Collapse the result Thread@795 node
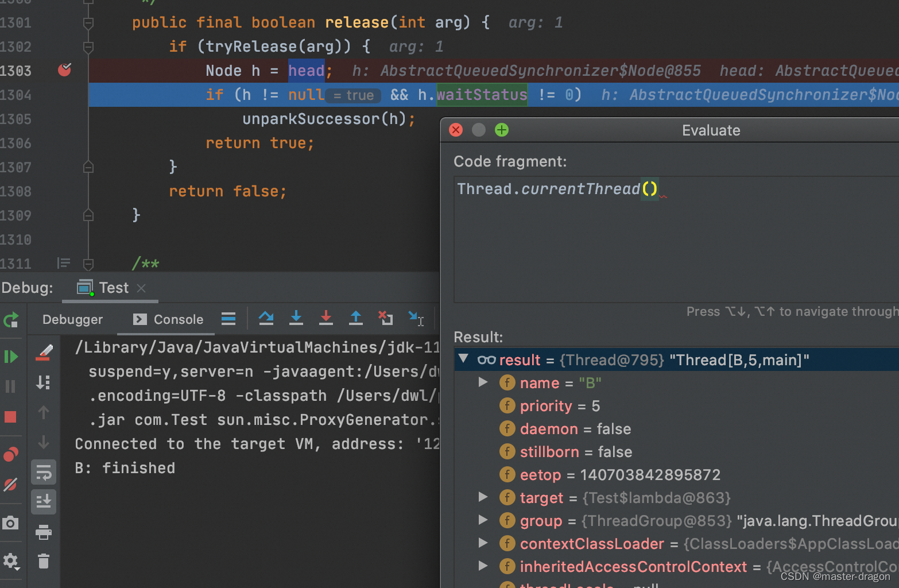The width and height of the screenshot is (899, 588). 464,359
